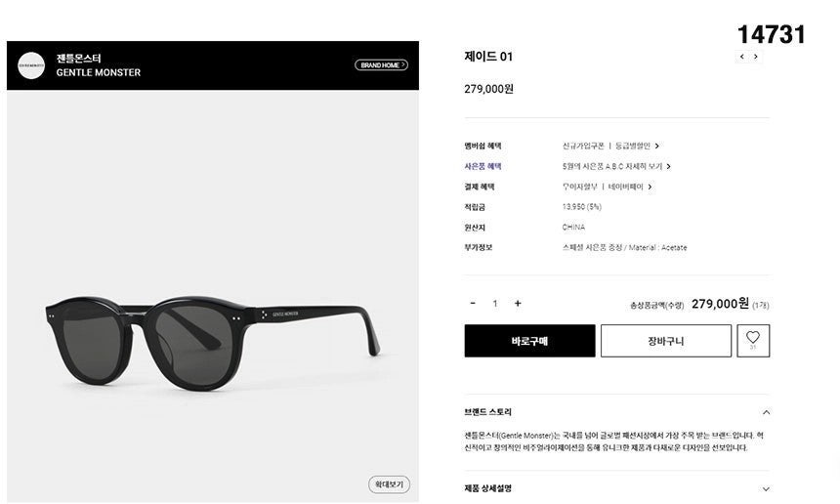Click the quantity field showing 1

coord(495,304)
